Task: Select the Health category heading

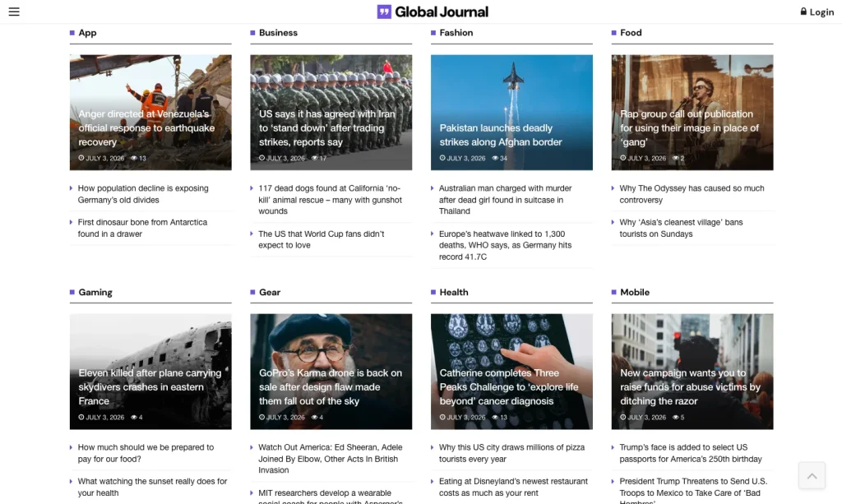Action: click(454, 292)
